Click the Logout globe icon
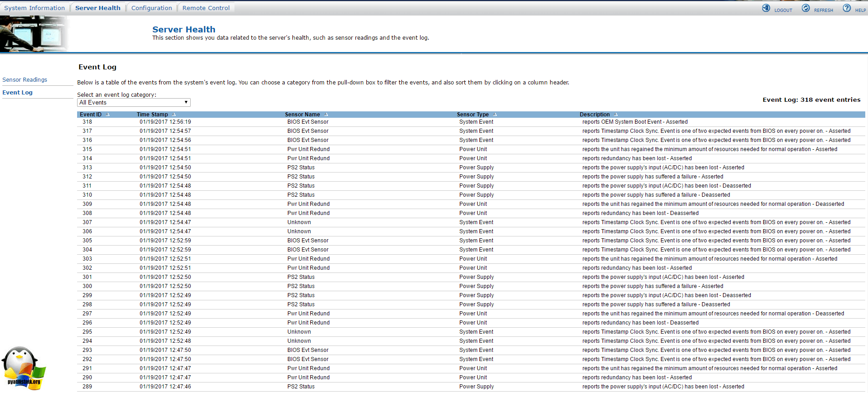The height and width of the screenshot is (393, 868). point(766,8)
